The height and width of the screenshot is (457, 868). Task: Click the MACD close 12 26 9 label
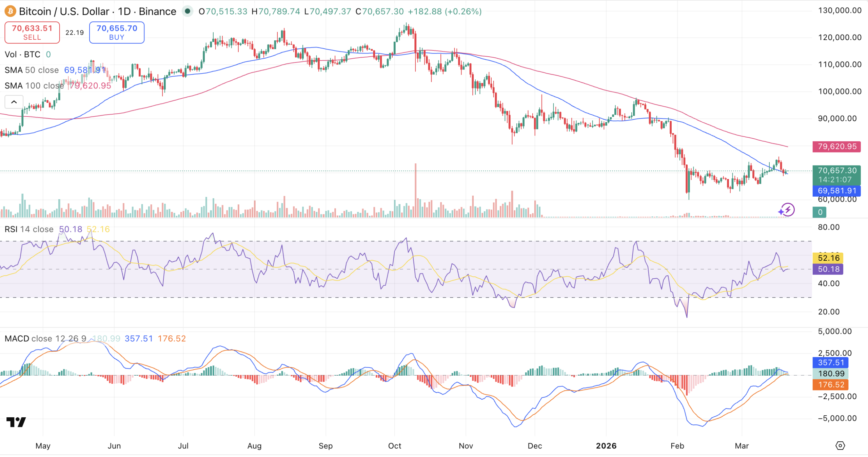click(45, 338)
